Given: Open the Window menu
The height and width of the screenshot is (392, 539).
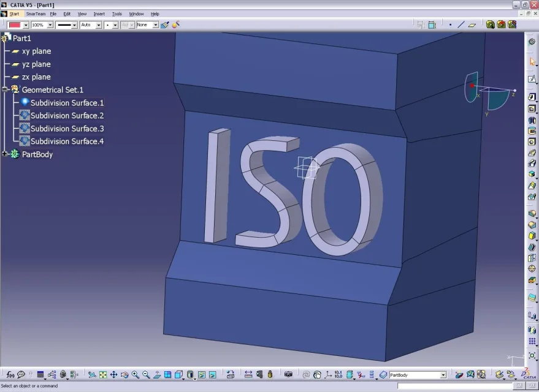Looking at the screenshot, I should tap(136, 14).
